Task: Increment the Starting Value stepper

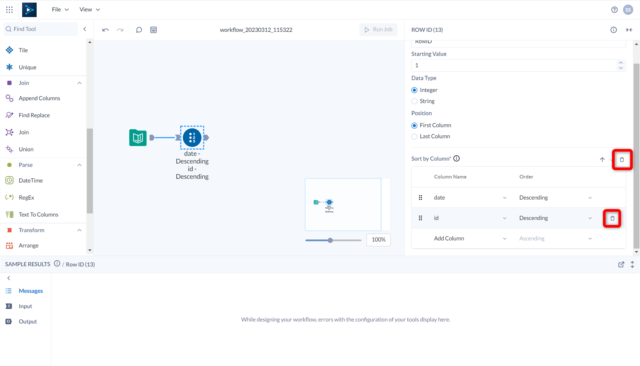Action: (621, 63)
